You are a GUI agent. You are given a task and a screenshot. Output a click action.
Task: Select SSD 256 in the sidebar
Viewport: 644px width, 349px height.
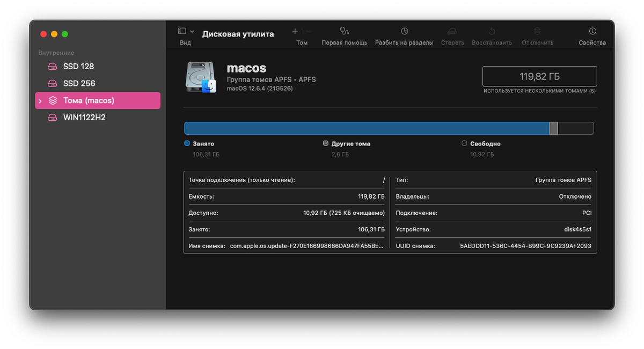coord(98,83)
